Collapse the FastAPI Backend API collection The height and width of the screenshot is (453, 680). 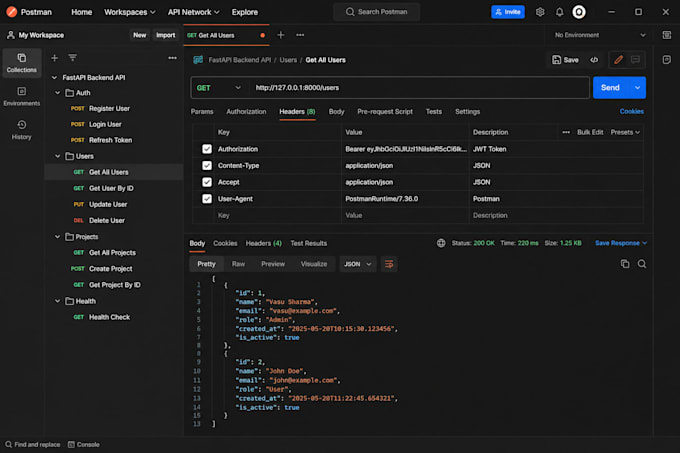(x=54, y=78)
